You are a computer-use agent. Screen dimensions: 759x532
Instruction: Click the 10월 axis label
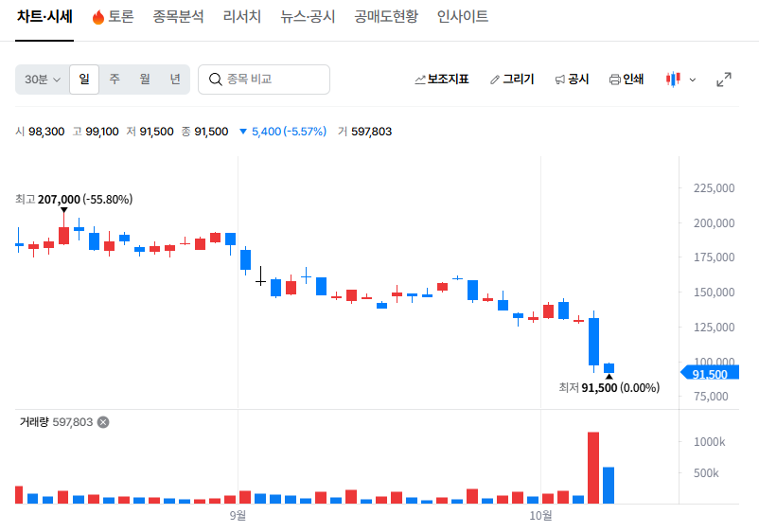click(x=540, y=516)
